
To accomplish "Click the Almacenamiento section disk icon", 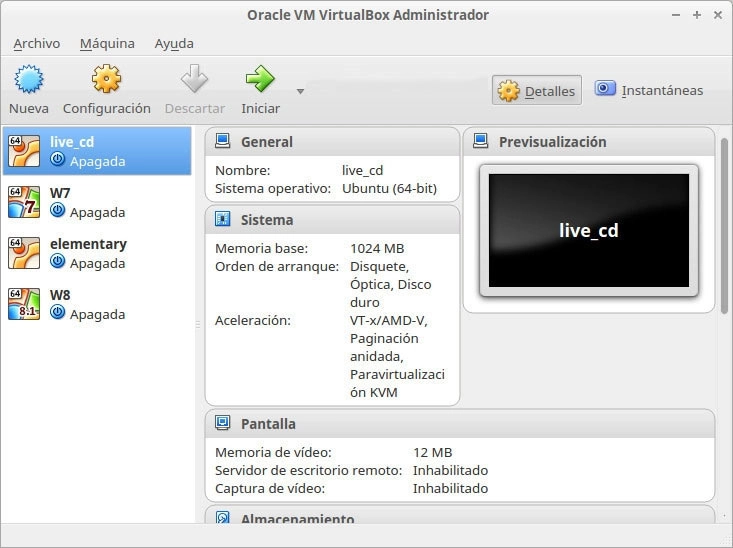I will click(x=223, y=517).
